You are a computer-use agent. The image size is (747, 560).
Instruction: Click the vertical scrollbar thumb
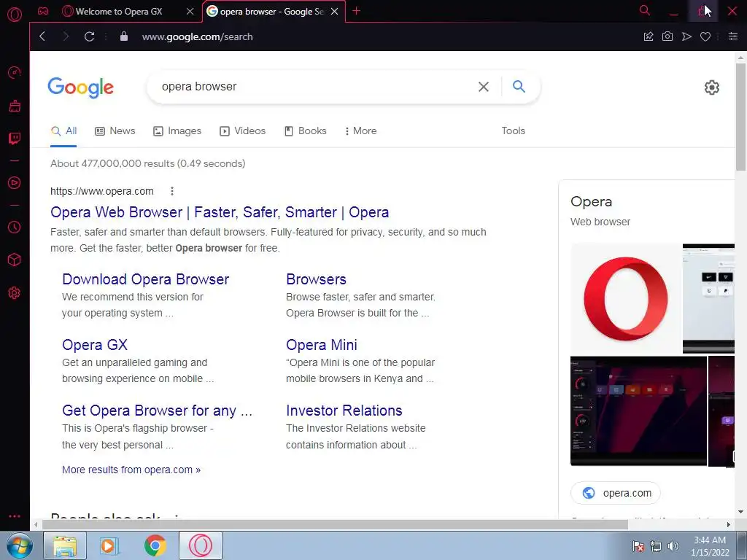(x=740, y=117)
